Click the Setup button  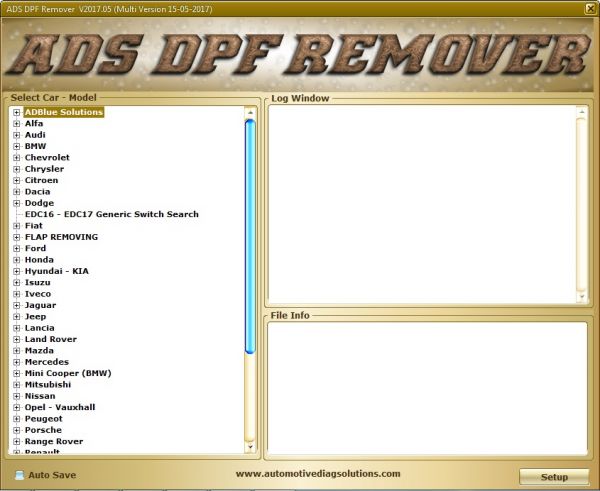click(554, 476)
